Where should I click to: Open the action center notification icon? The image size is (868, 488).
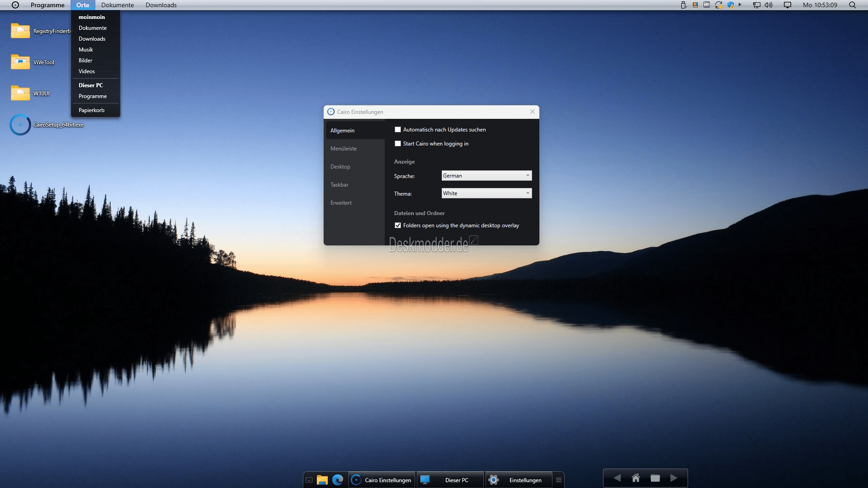click(x=788, y=5)
